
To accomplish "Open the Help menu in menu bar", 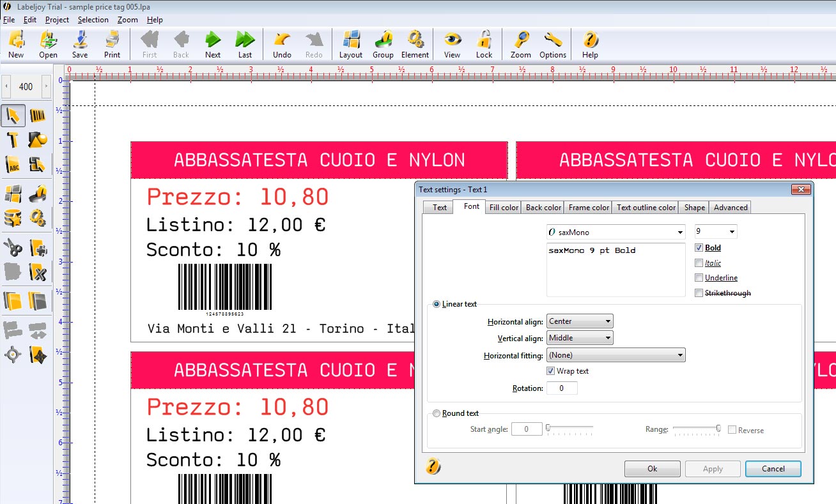I will tap(155, 20).
